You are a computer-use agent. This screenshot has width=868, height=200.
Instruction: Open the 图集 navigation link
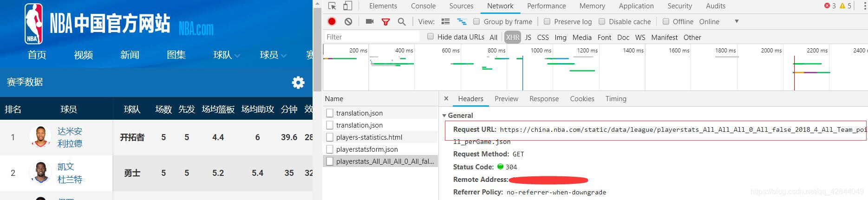[x=176, y=55]
